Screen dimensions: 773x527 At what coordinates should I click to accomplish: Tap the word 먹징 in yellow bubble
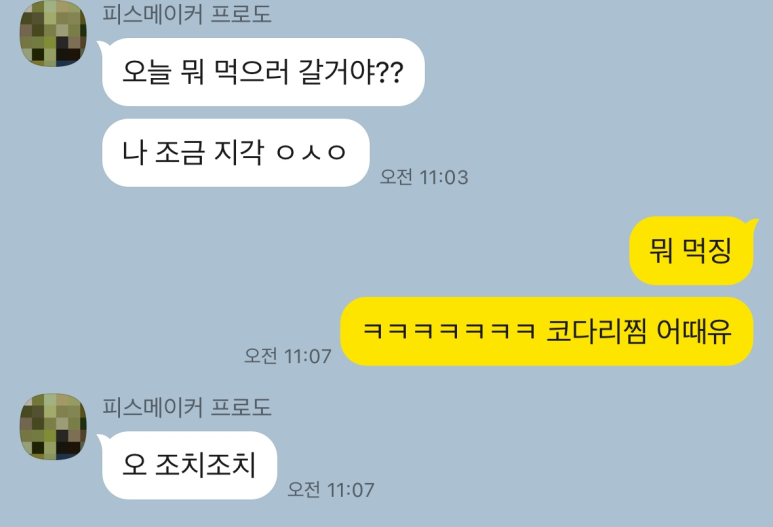coord(707,250)
